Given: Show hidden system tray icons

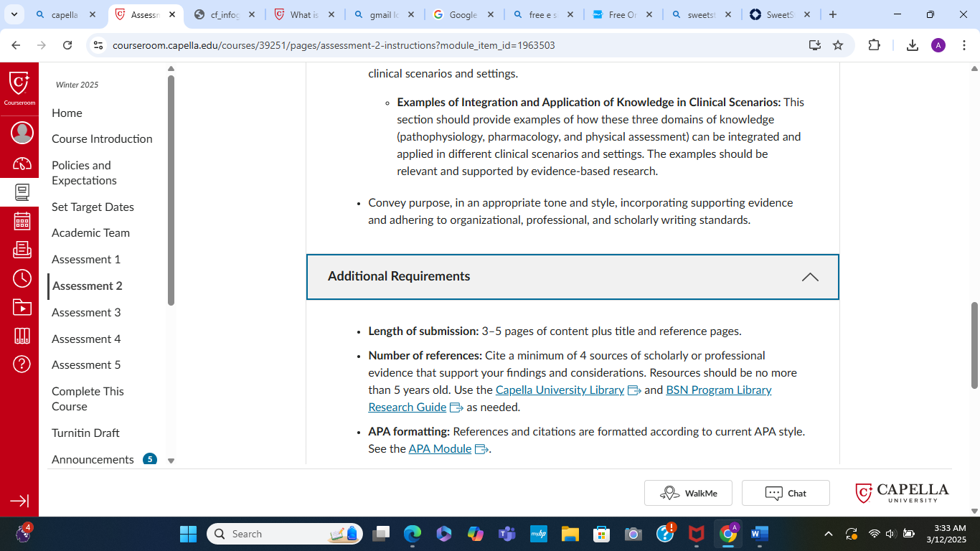Looking at the screenshot, I should 829,534.
